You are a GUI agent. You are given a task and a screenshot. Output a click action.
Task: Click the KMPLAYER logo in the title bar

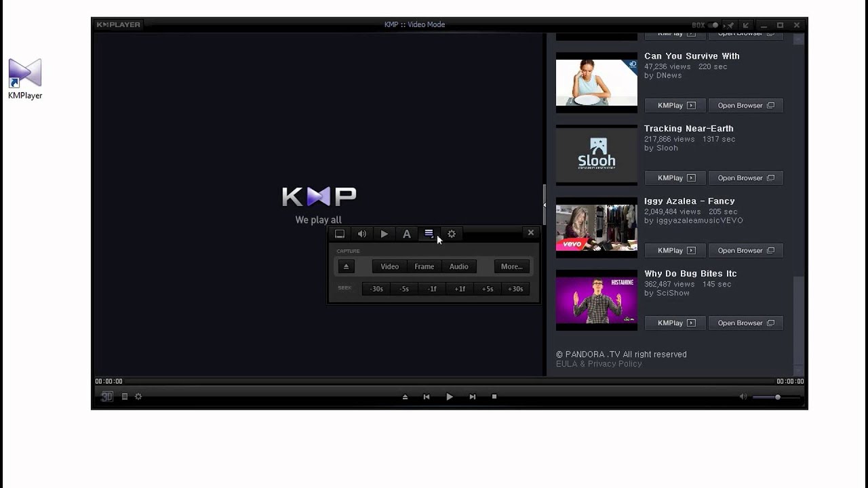coord(118,24)
